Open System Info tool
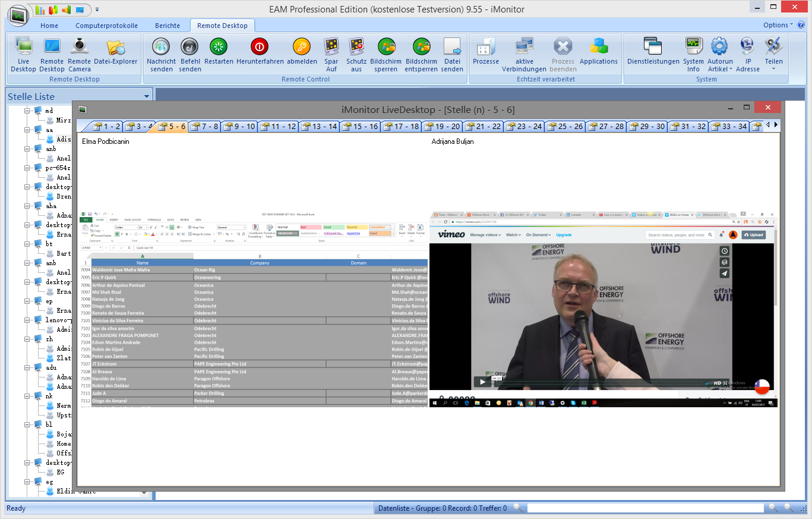This screenshot has height=519, width=812. point(693,54)
